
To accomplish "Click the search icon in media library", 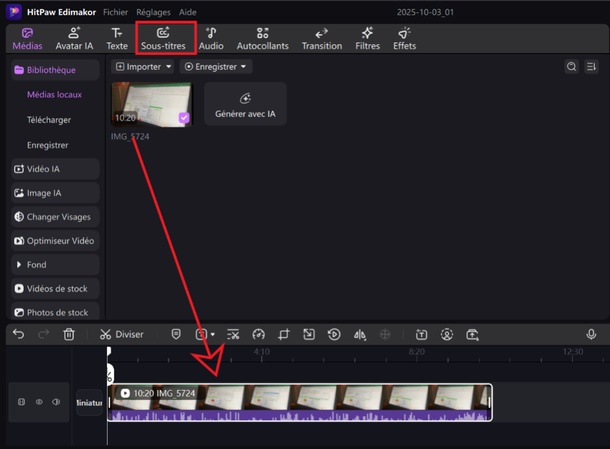I will point(571,67).
